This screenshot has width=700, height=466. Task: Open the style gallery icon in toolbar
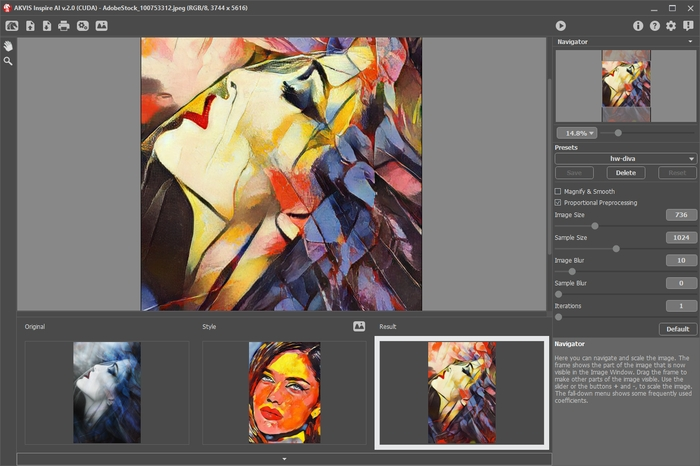tap(101, 25)
